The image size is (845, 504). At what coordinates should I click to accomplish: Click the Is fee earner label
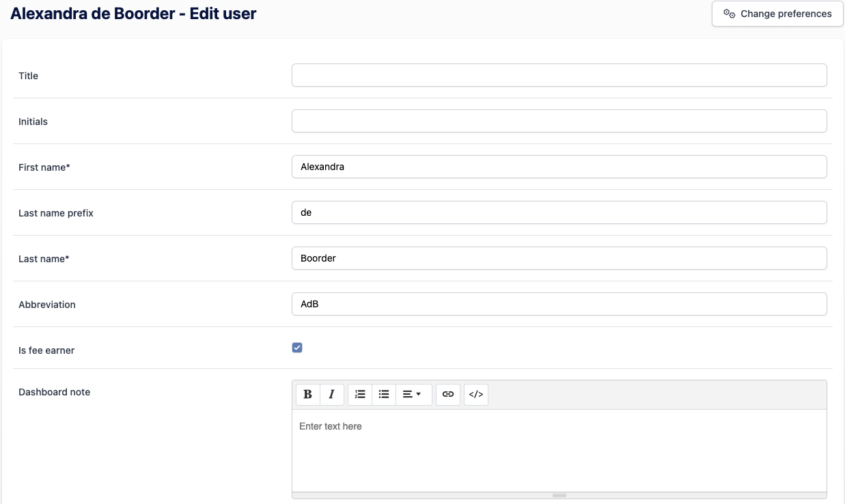46,350
